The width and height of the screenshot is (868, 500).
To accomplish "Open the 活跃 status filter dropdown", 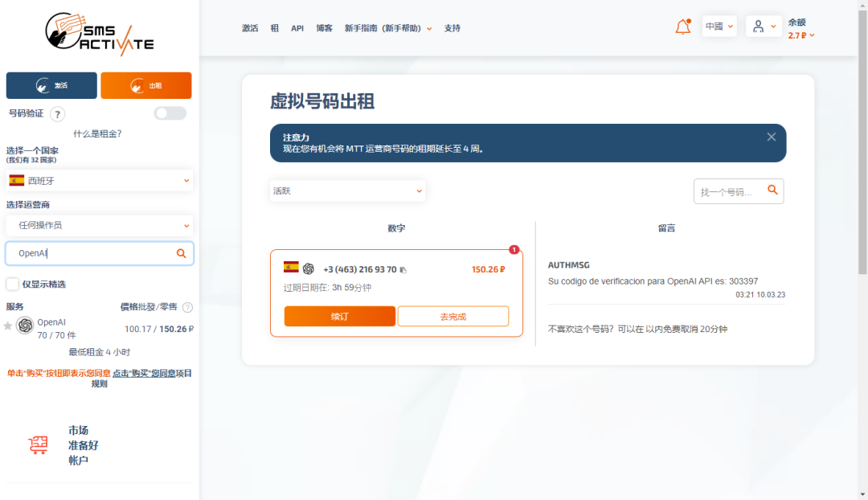I will (x=347, y=191).
